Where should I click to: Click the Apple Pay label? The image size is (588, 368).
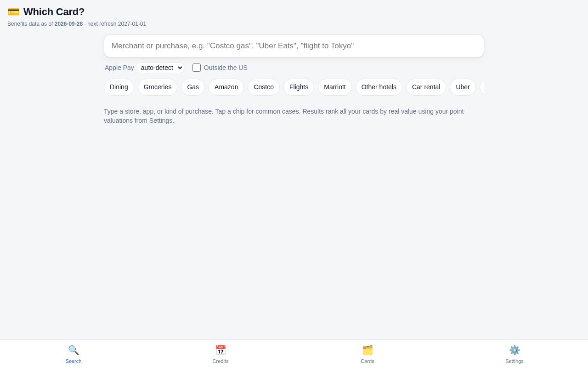tap(119, 68)
